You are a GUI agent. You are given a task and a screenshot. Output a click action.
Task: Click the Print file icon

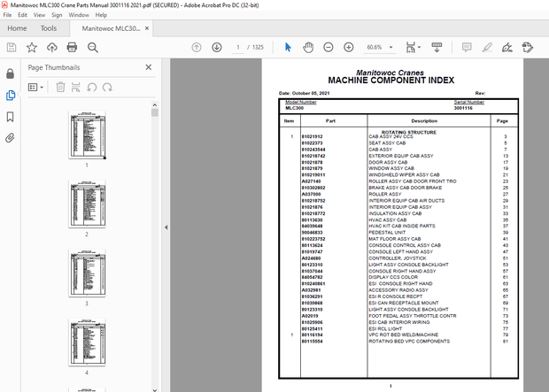click(73, 47)
